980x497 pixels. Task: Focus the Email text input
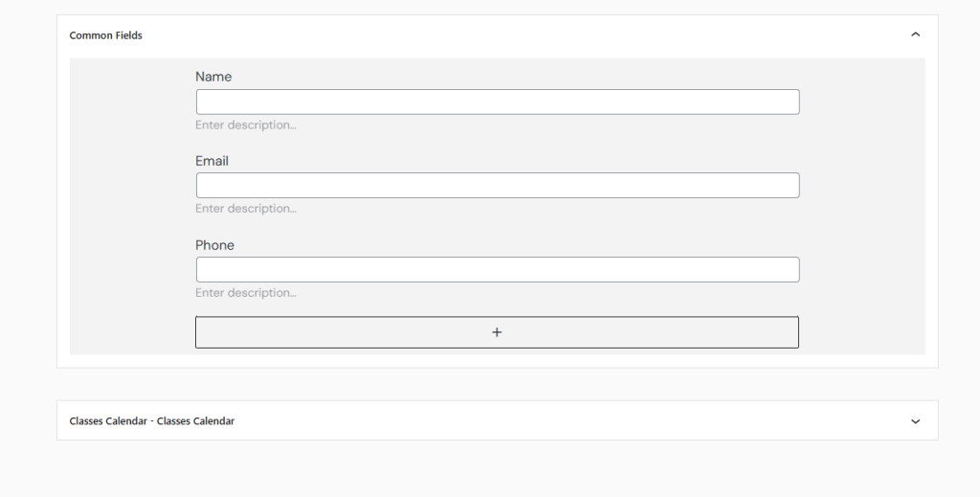497,186
